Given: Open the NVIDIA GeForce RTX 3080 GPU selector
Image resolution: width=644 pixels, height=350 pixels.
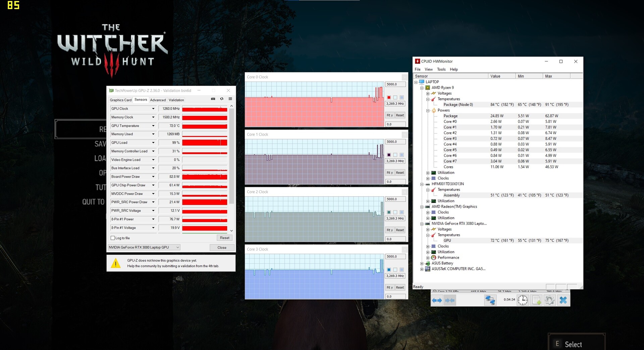Looking at the screenshot, I should tap(144, 247).
